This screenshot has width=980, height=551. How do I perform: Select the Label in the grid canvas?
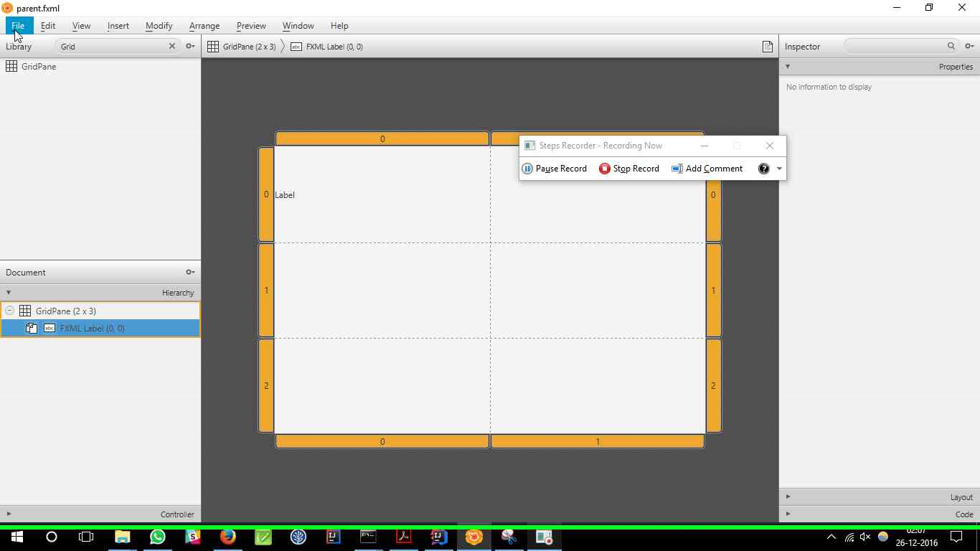pyautogui.click(x=285, y=195)
